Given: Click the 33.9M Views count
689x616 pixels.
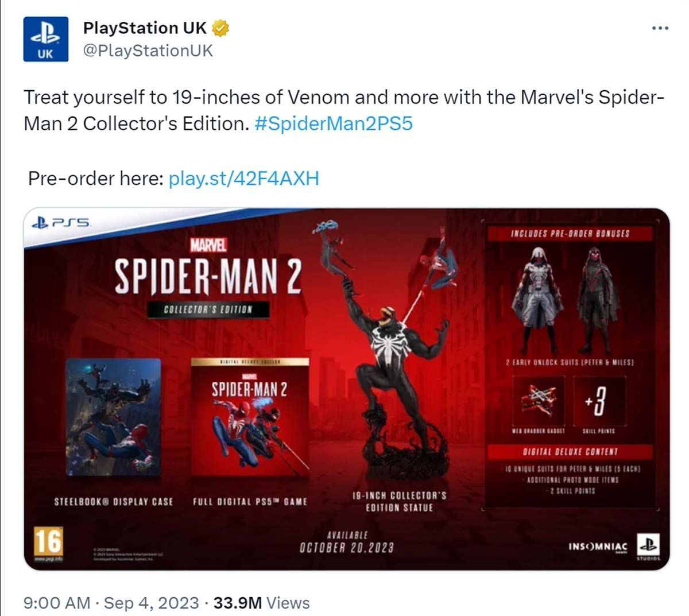Looking at the screenshot, I should click(261, 603).
